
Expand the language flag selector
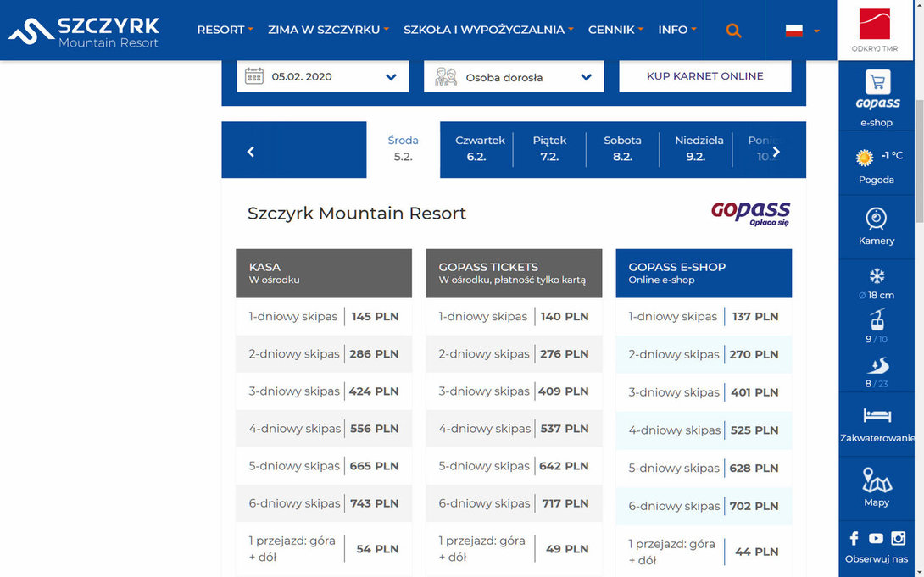[801, 30]
